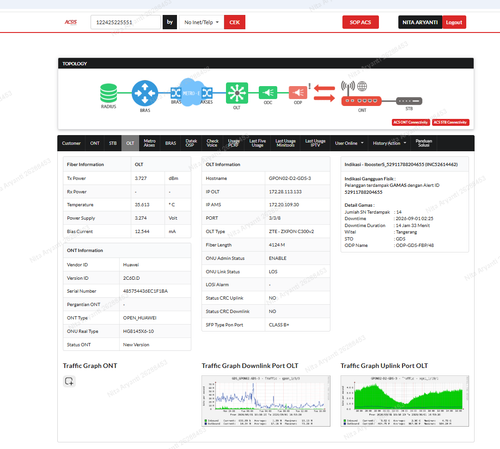Open the Traffic Graph Downlink Port OLT image
The width and height of the screenshot is (500, 449).
click(266, 401)
